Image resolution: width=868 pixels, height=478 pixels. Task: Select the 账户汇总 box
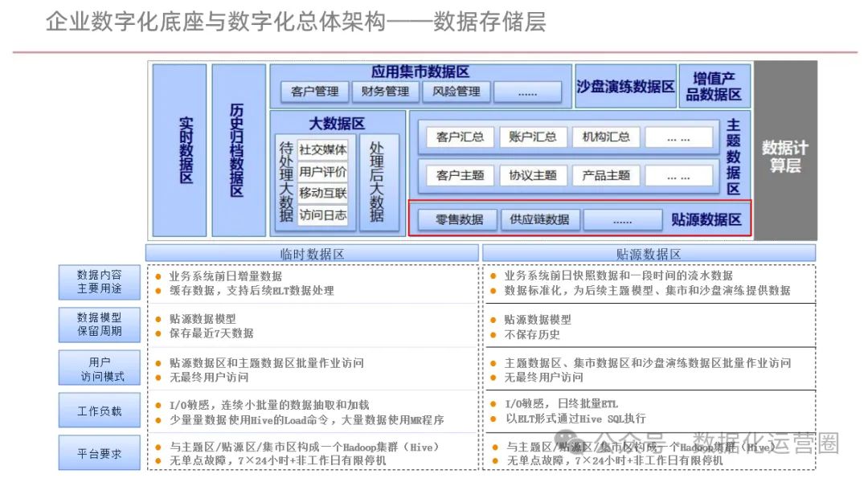533,137
